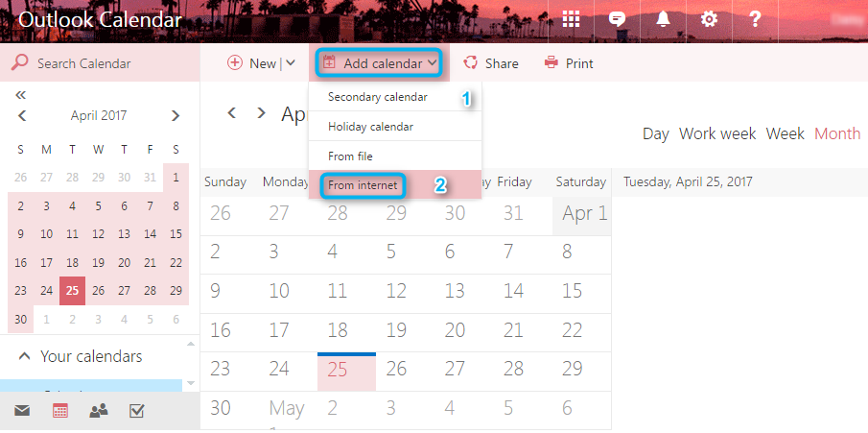Open the help question mark
The width and height of the screenshot is (868, 433).
(755, 19)
